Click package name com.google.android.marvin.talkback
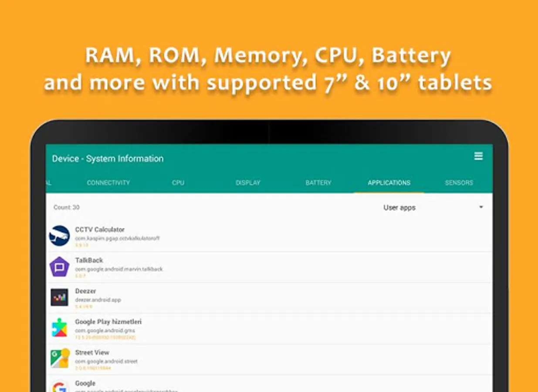This screenshot has width=538, height=392. (x=119, y=269)
